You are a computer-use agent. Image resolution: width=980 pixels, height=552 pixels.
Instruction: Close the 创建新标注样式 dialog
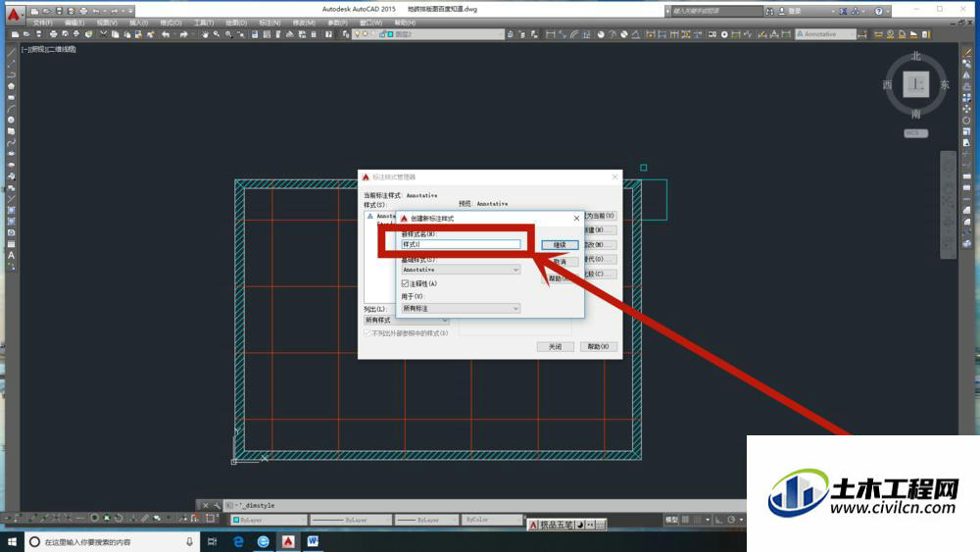[576, 219]
